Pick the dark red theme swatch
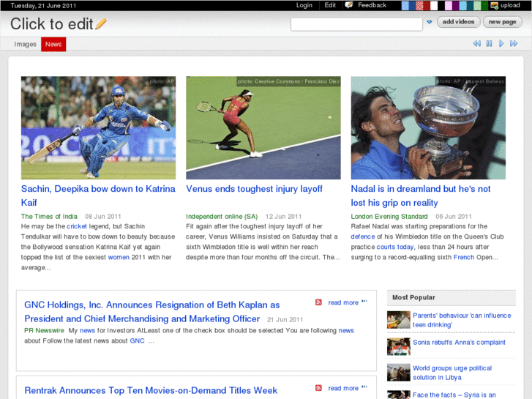Screen dimensions: 532x399 point(427,5)
